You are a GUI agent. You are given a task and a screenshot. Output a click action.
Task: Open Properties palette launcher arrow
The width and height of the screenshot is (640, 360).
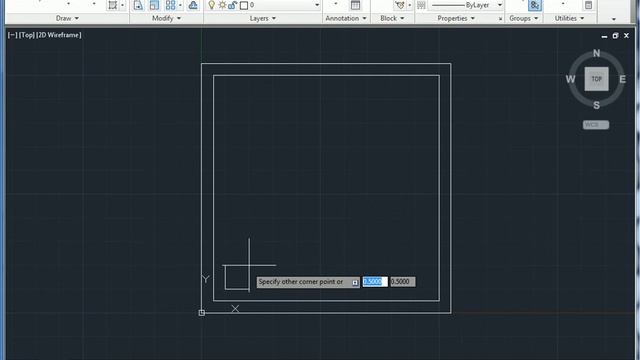coord(500,19)
